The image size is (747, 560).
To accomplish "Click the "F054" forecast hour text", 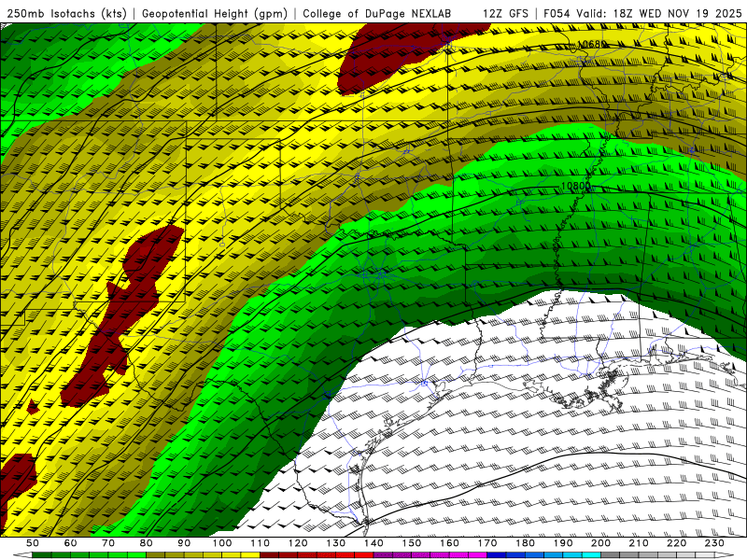I will pos(557,14).
